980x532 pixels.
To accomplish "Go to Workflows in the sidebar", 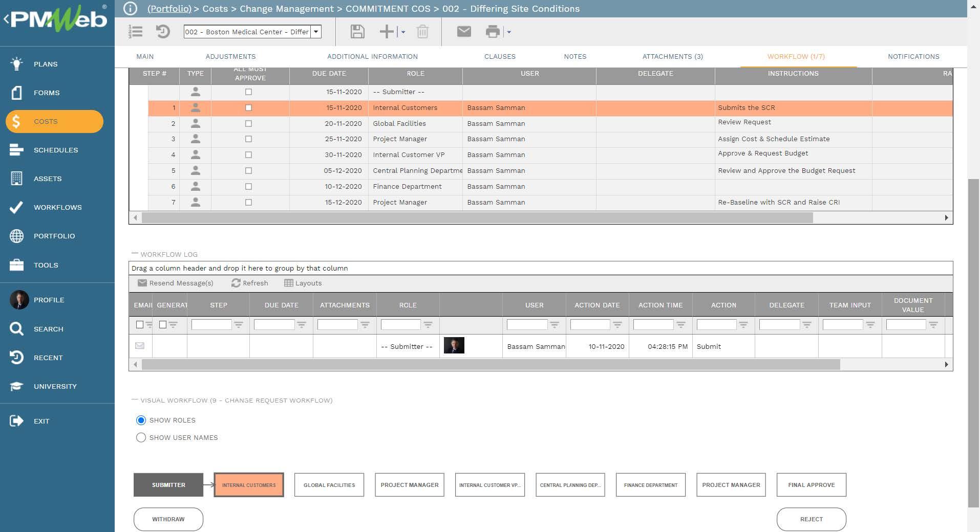I will point(57,207).
